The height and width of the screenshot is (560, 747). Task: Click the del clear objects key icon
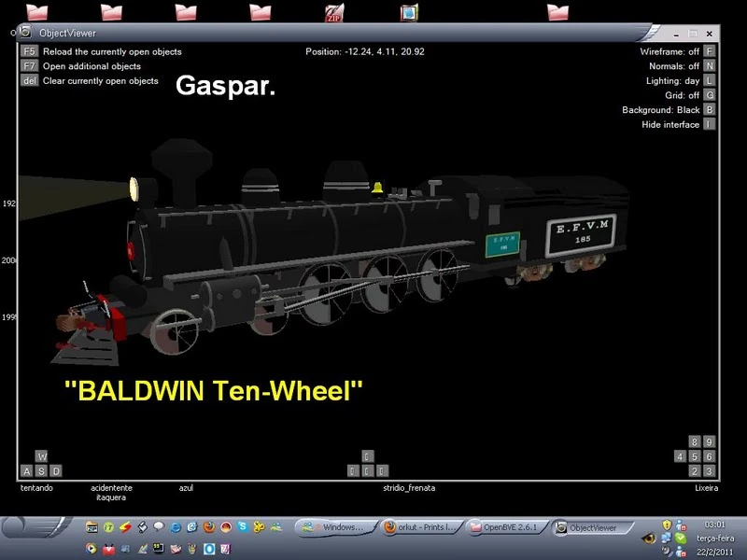point(30,80)
